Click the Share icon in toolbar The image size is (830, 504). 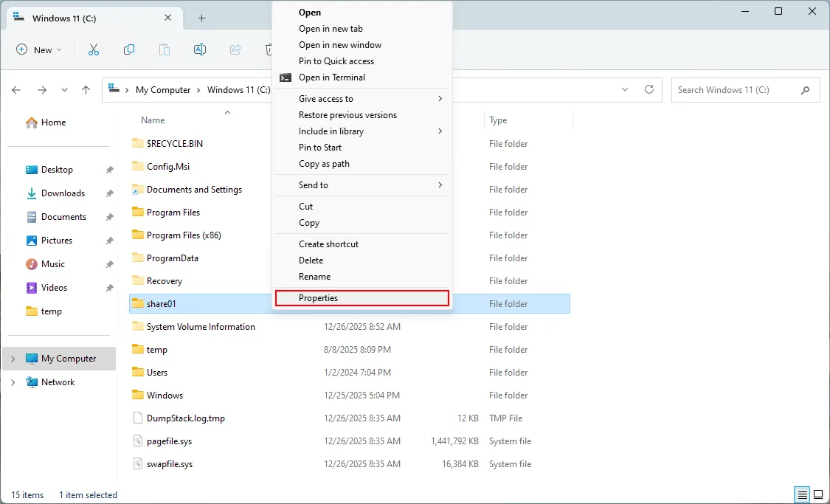pos(235,49)
